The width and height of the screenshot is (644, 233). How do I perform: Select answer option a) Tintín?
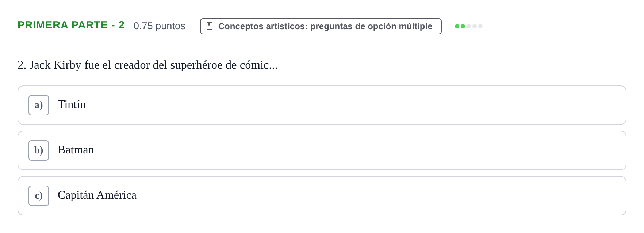coord(322,105)
